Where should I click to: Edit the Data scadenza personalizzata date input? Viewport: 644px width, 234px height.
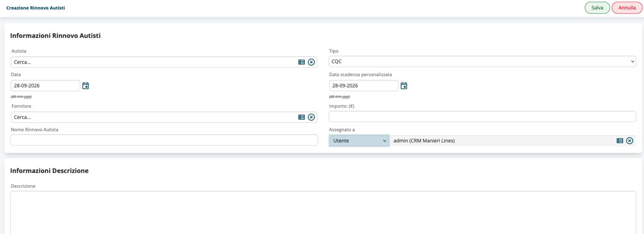coord(363,86)
